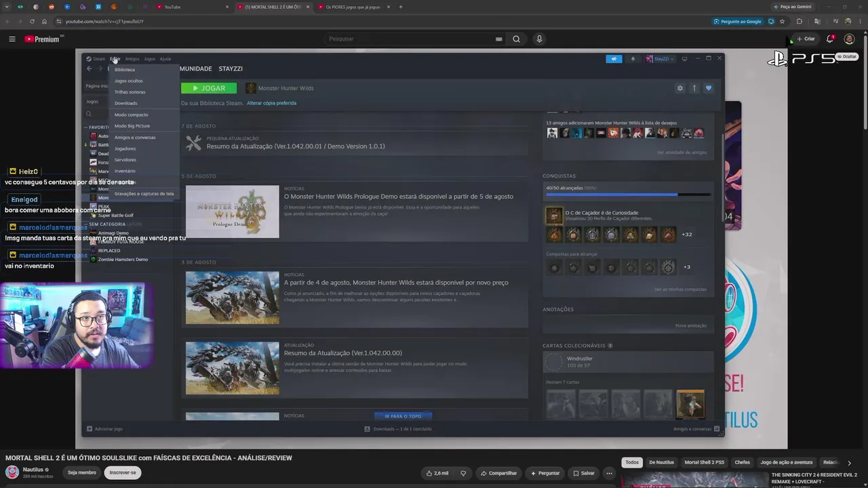Screen dimensions: 868x488
Task: Open Gravações e capturas de tela
Action: click(x=144, y=193)
